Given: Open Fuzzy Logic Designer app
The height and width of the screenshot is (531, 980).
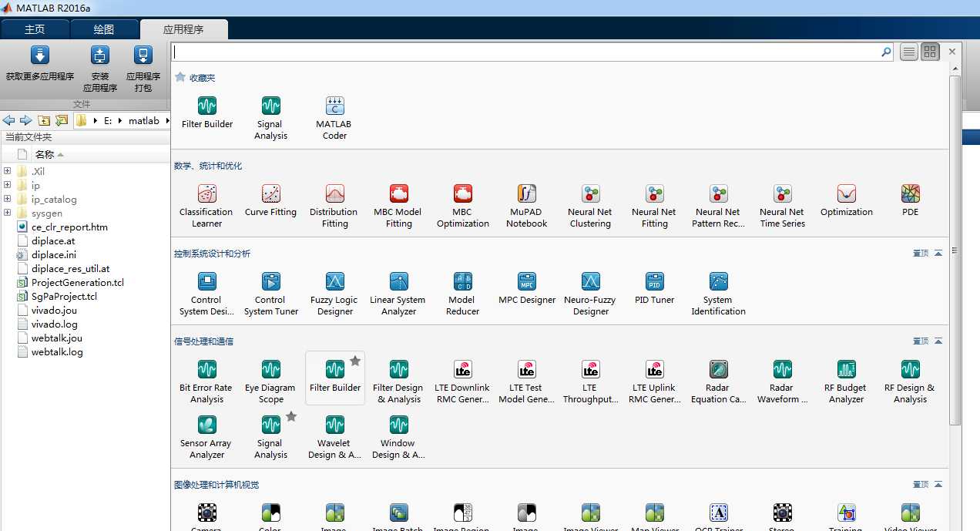Looking at the screenshot, I should pyautogui.click(x=334, y=294).
